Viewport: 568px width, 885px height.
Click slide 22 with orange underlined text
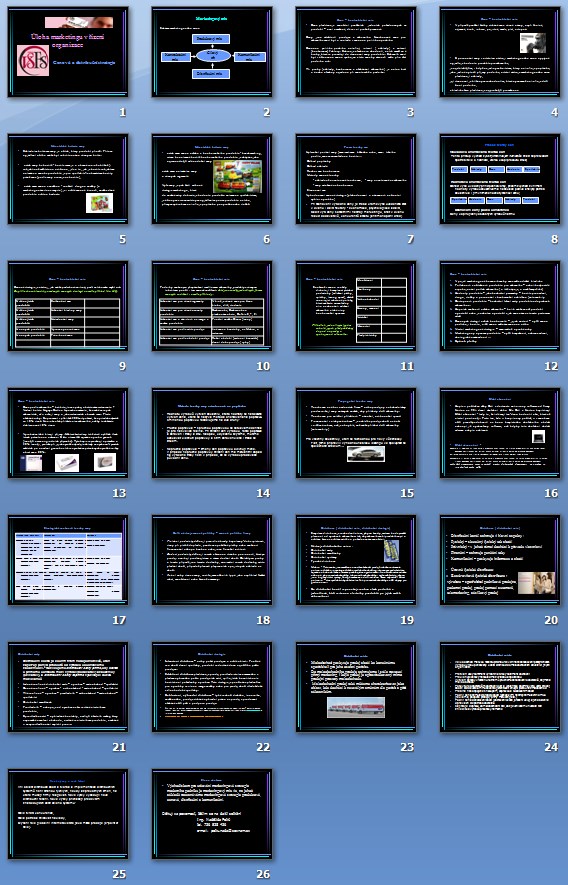[212, 687]
